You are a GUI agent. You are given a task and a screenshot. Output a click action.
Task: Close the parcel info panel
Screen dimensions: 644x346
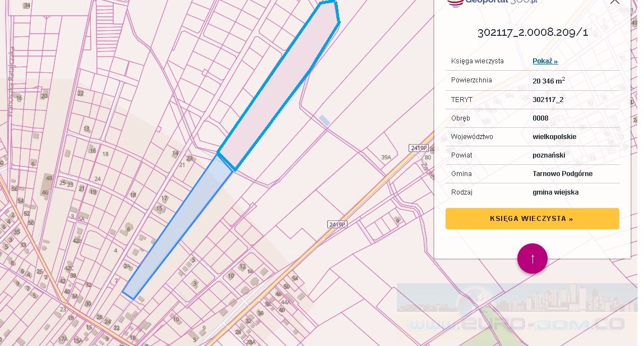614,2
